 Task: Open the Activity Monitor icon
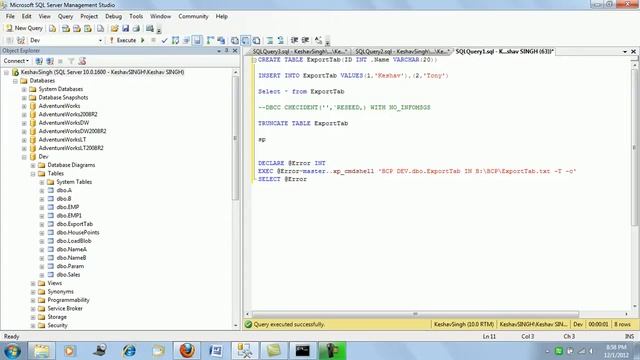(150, 29)
